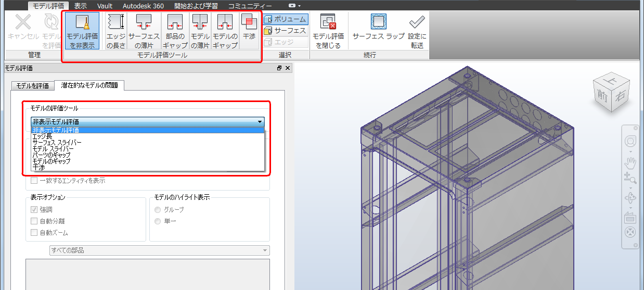Activate the zoom magnifier tool

tap(630, 178)
